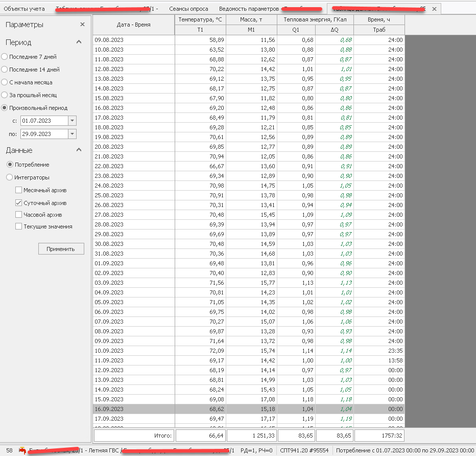
Task: Sort by Дата - Время column header
Action: (x=134, y=25)
